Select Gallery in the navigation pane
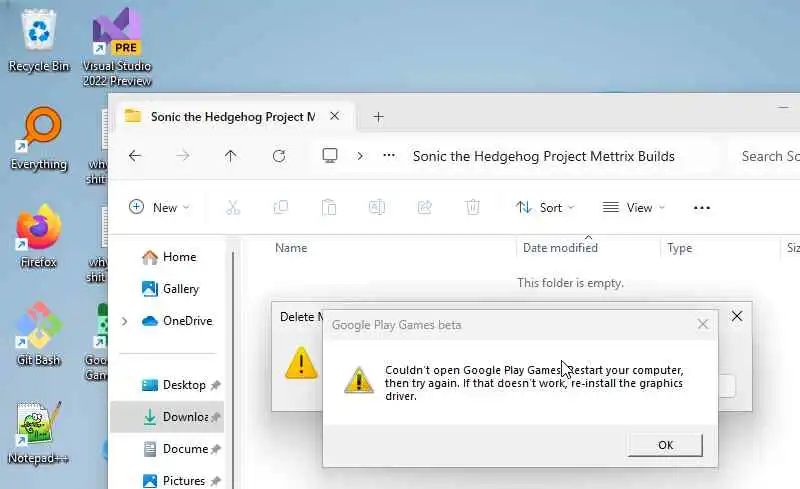Screen dimensions: 800x489 point(170,289)
